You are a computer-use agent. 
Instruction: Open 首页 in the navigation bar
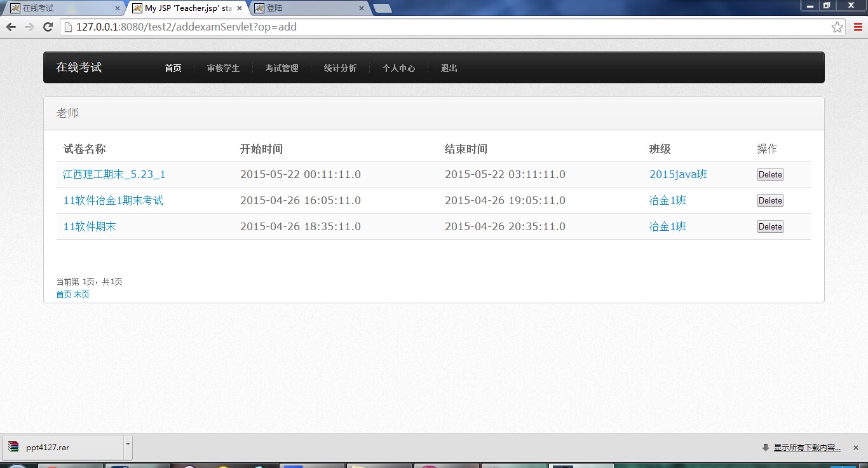(173, 68)
